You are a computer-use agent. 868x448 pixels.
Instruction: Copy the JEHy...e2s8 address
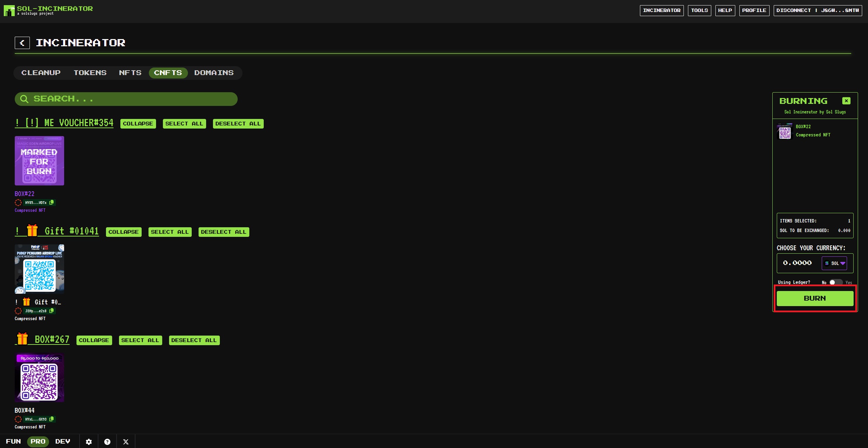point(52,311)
